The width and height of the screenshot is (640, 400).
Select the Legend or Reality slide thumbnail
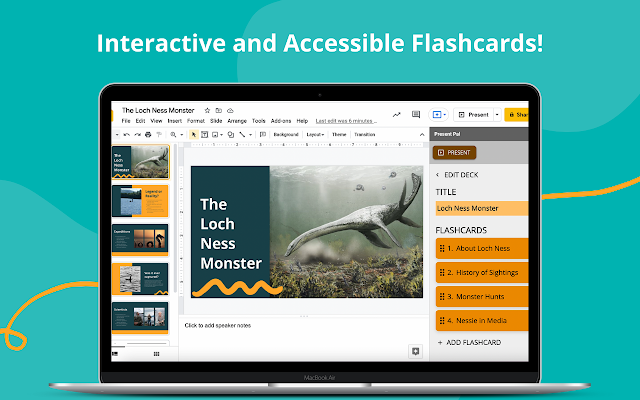(x=140, y=201)
